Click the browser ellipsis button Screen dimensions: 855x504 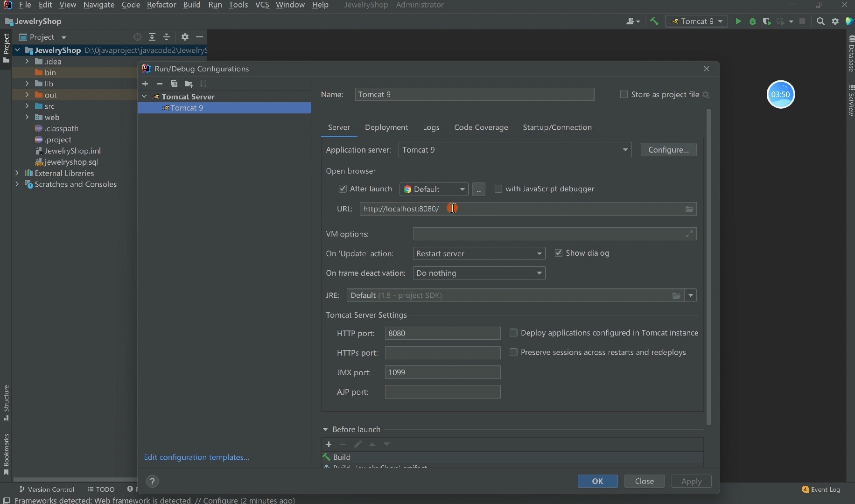coord(479,189)
